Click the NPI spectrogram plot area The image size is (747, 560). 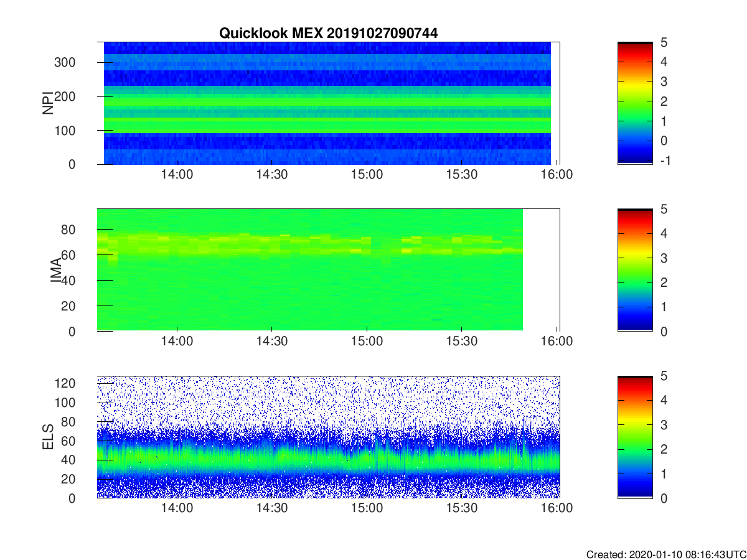(328, 103)
